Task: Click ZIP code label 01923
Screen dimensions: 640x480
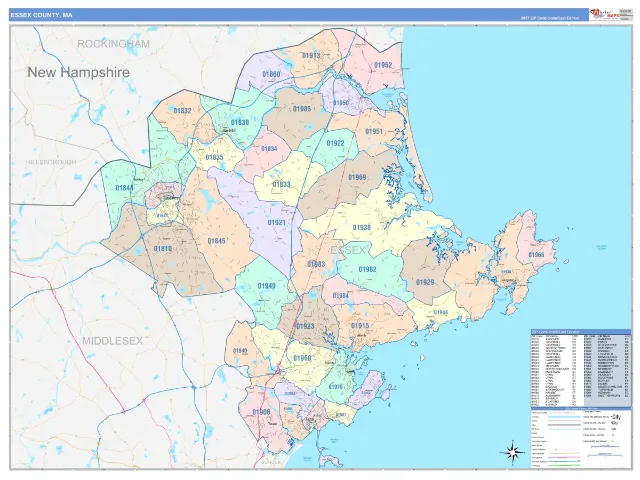Action: tap(305, 326)
